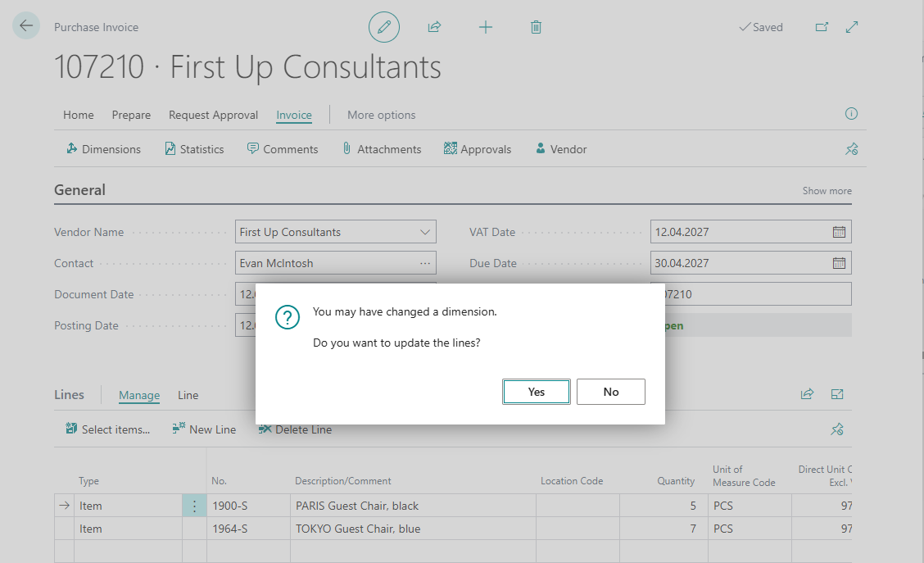This screenshot has width=924, height=563.
Task: Open Vendor action
Action: [561, 149]
